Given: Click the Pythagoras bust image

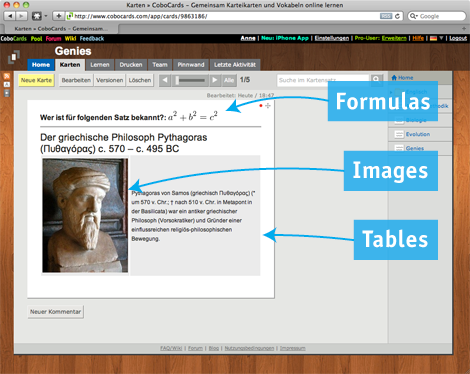Looking at the screenshot, I should pos(85,216).
